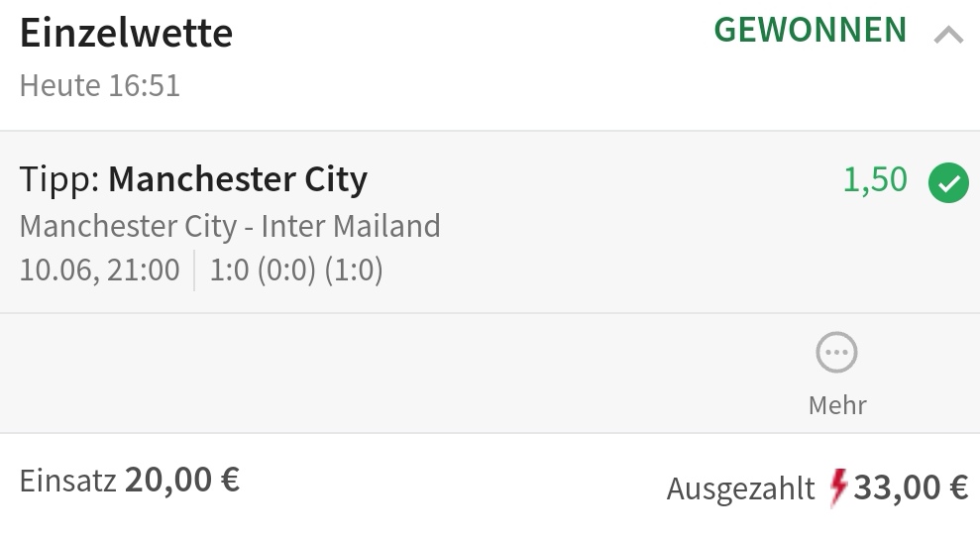Open the Manchester City - Inter Mailand match
This screenshot has width=980, height=541.
pyautogui.click(x=230, y=226)
